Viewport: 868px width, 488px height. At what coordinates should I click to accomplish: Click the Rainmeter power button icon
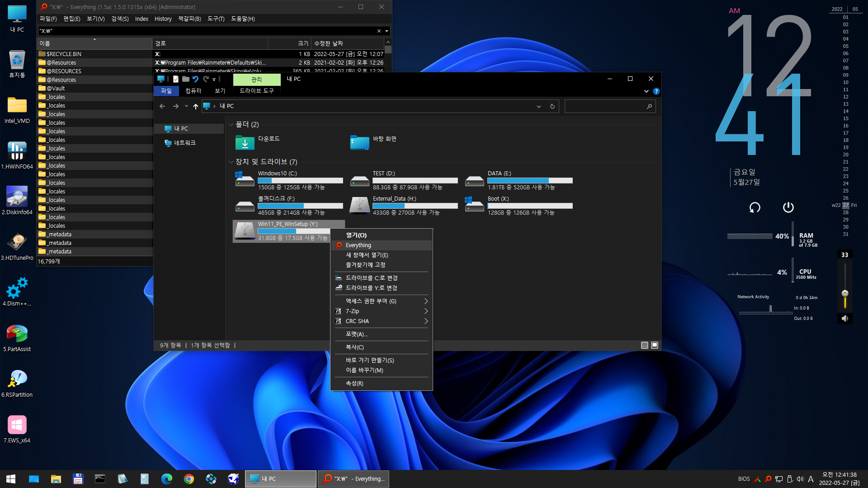coord(788,207)
